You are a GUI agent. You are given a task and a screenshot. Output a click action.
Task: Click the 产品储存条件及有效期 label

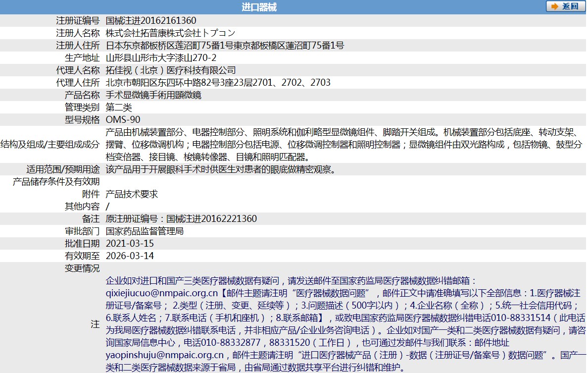(x=56, y=182)
